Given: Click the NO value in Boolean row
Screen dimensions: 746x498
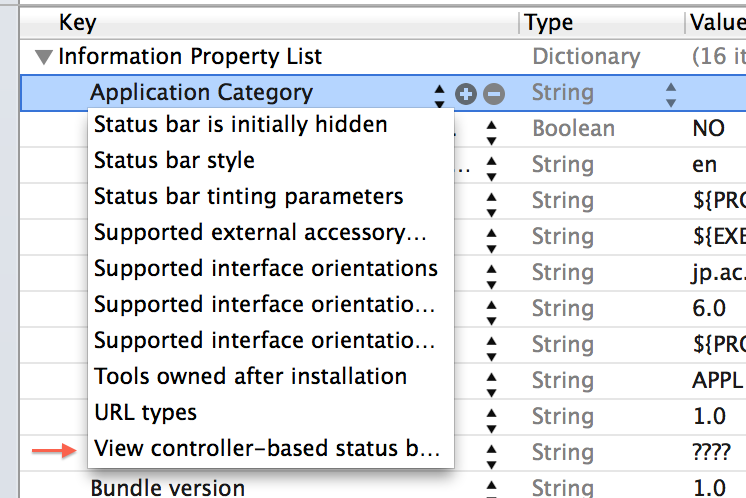Looking at the screenshot, I should coord(708,129).
